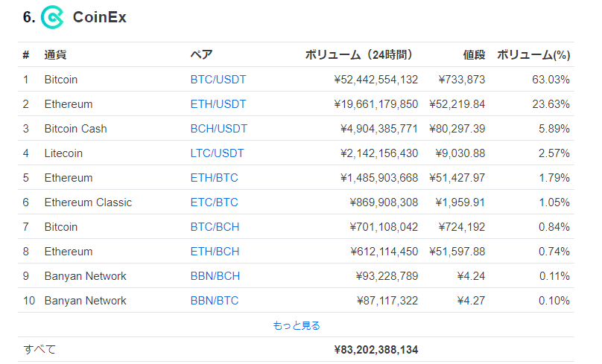Open the BTC/USDT trading pair

[x=218, y=80]
